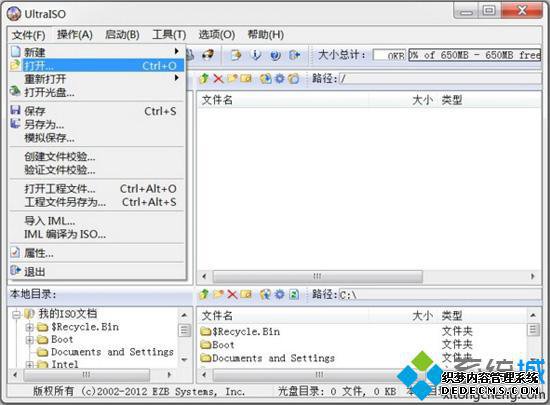Select 创建文件校验... menu entry
Screen dimensions: 550x405
pyautogui.click(x=96, y=156)
